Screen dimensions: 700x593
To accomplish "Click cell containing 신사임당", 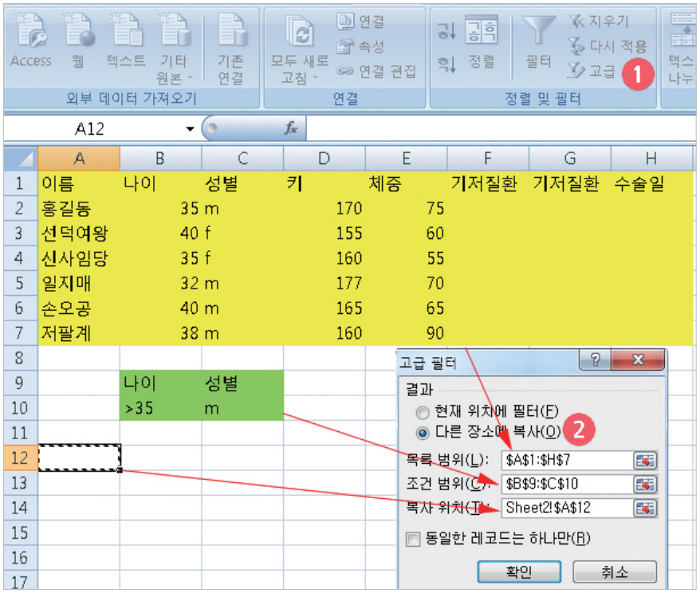I will coord(79,258).
